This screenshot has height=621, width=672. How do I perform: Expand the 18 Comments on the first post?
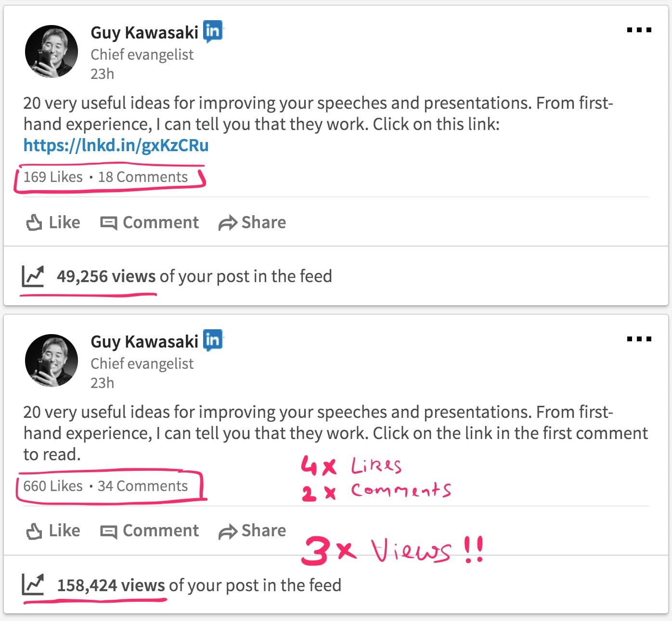(142, 177)
